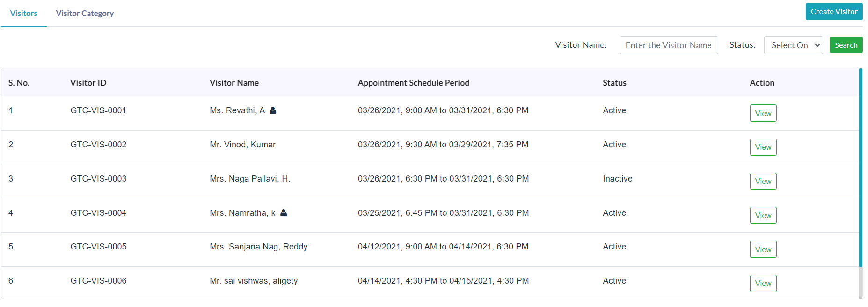Click the Visitor Name column header
Viewport: 868px width, 307px height.
pos(234,83)
